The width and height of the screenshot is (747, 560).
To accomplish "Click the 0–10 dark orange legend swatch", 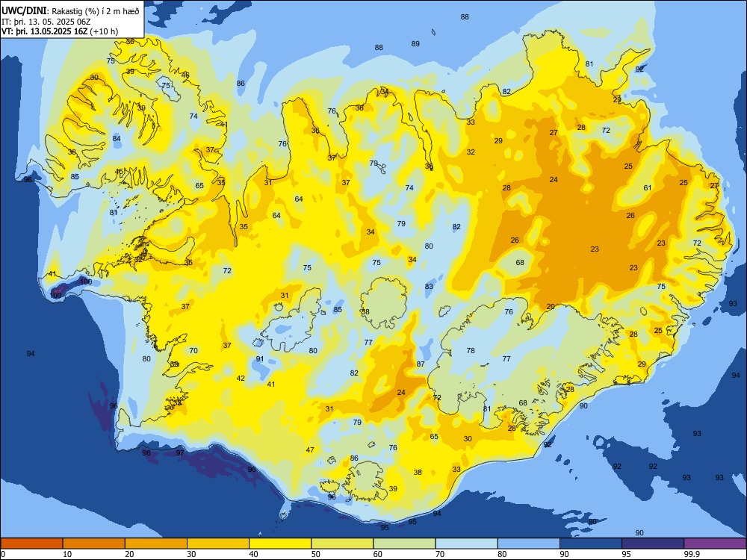I will click(31, 544).
